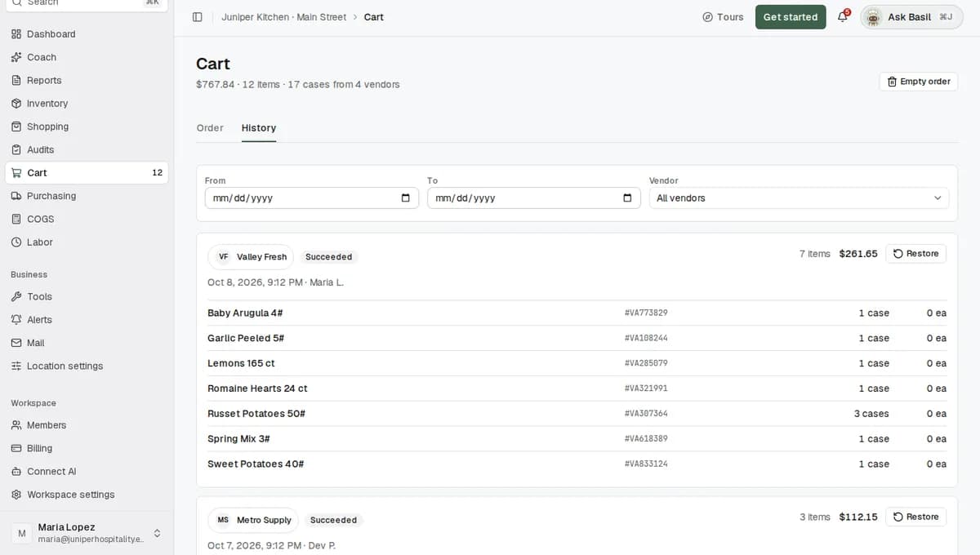980x555 pixels.
Task: Open the Dashboard page from sidebar
Action: [x=87, y=34]
